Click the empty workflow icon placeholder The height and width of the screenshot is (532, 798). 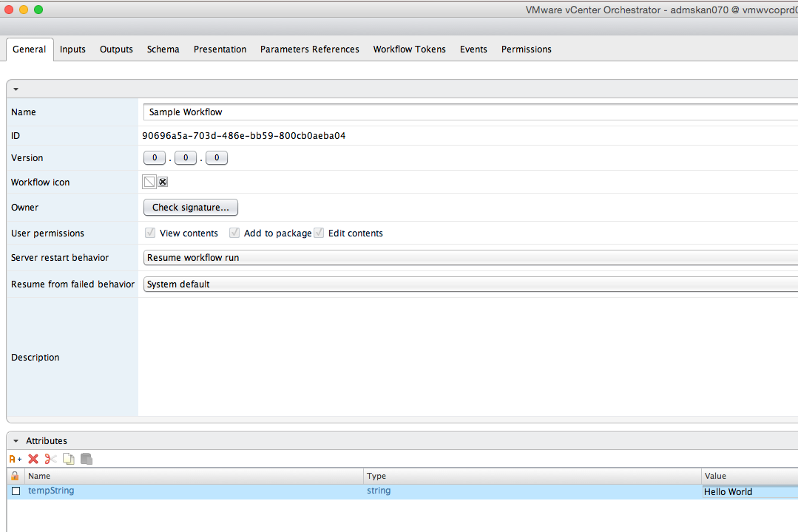[x=149, y=182]
